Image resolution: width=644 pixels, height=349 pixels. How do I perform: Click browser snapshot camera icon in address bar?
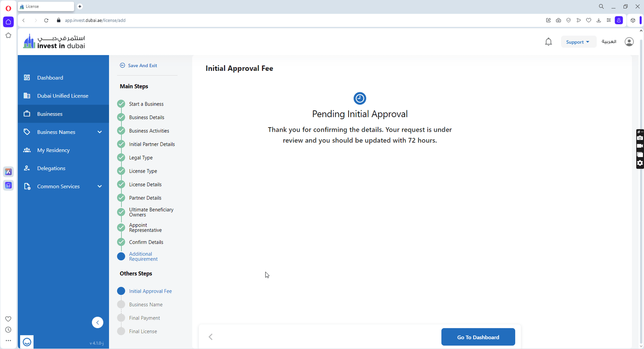coord(558,21)
